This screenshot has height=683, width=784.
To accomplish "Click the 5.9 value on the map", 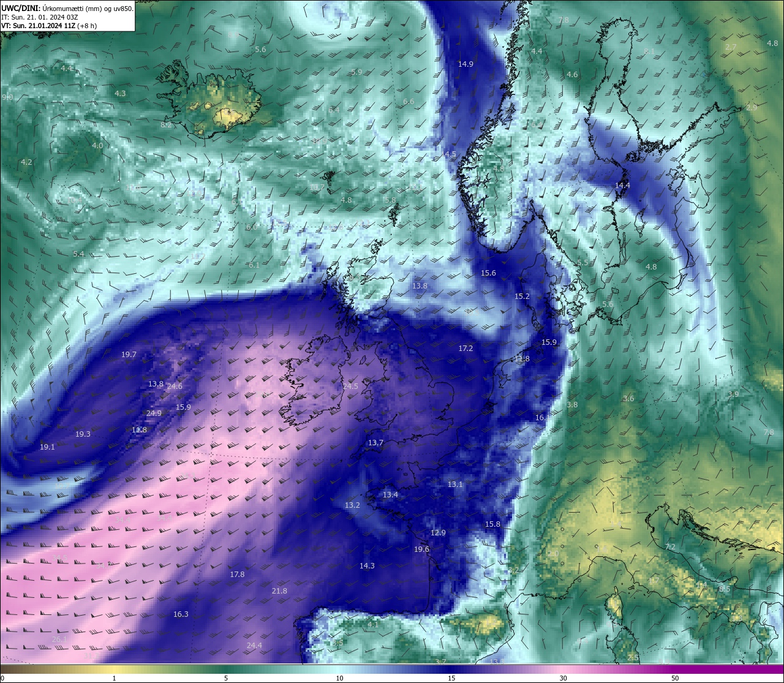I will (x=356, y=72).
